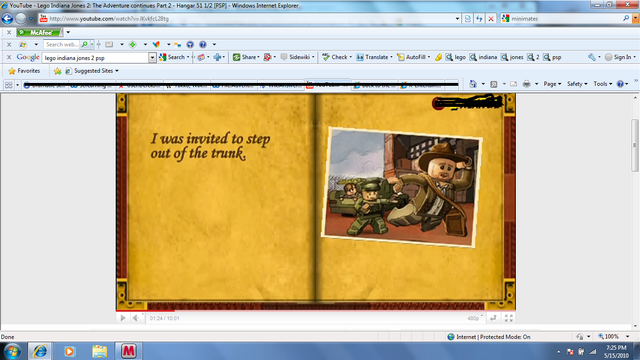The width and height of the screenshot is (640, 360).
Task: Click the search magnifier in the minimates box
Action: point(626,18)
